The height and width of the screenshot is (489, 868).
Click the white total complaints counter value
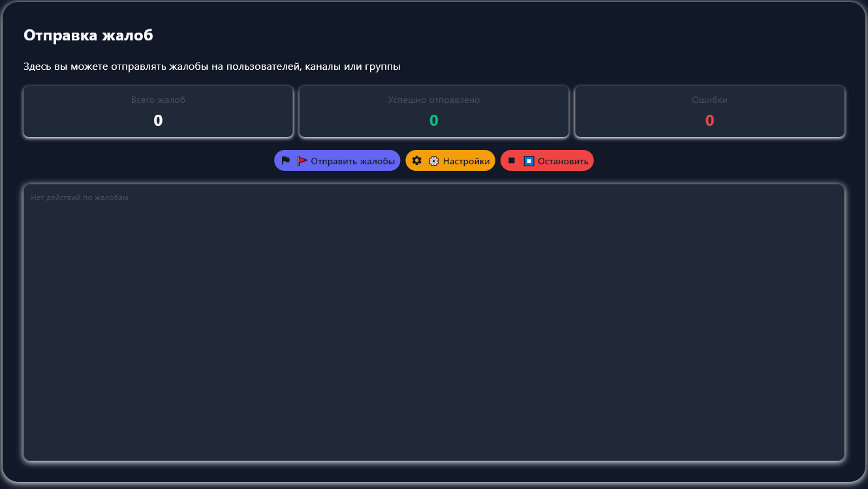[158, 121]
